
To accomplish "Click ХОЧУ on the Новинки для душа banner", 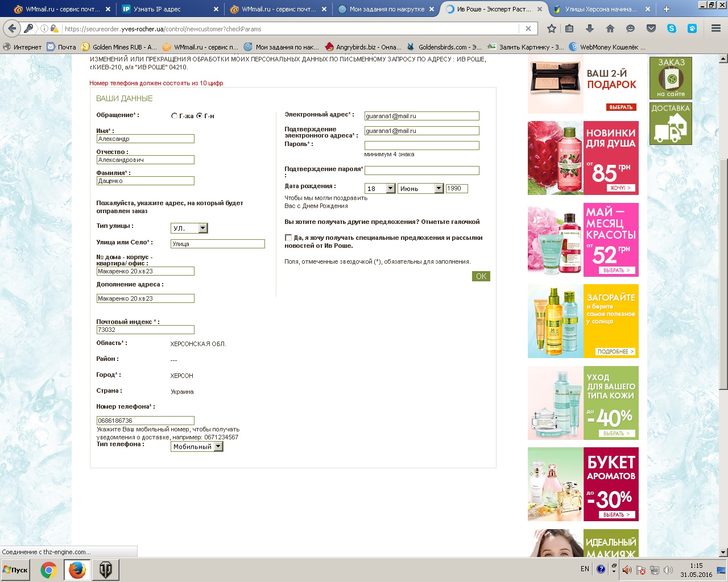I will 620,188.
